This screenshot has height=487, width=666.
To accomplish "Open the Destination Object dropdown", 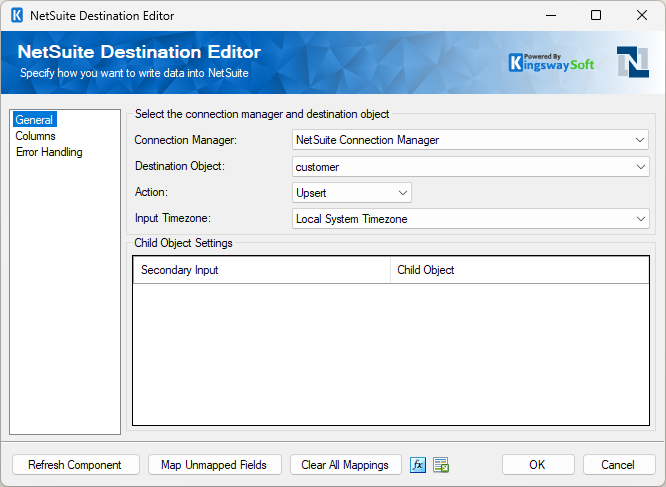I will (x=470, y=167).
